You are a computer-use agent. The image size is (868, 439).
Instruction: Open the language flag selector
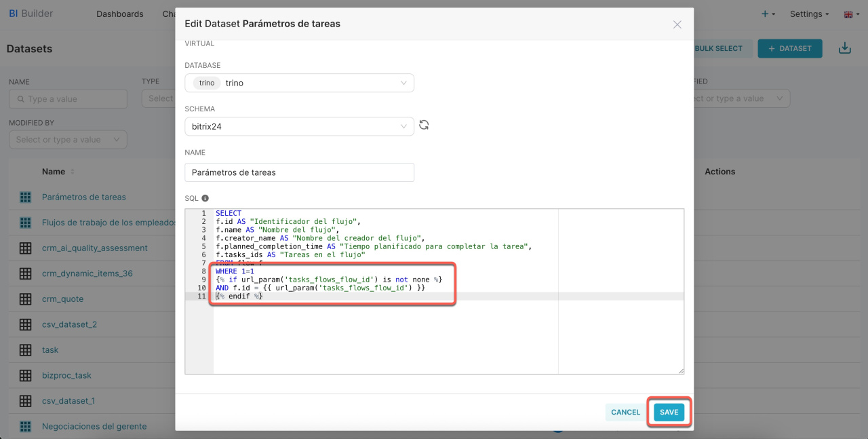[850, 14]
